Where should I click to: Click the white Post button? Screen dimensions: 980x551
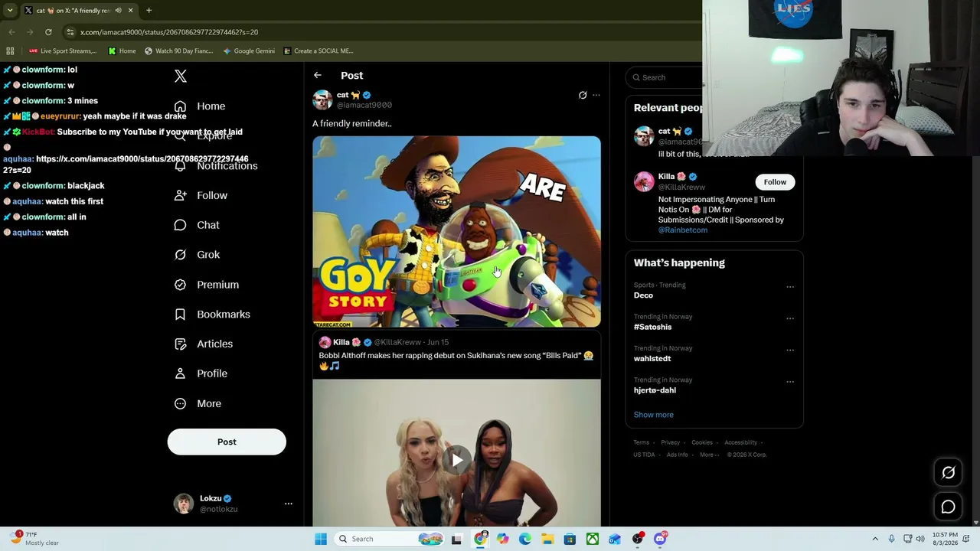pos(227,442)
